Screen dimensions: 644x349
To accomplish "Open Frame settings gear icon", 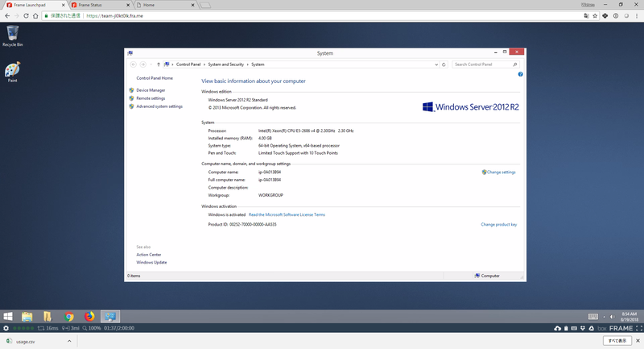I will pyautogui.click(x=6, y=328).
